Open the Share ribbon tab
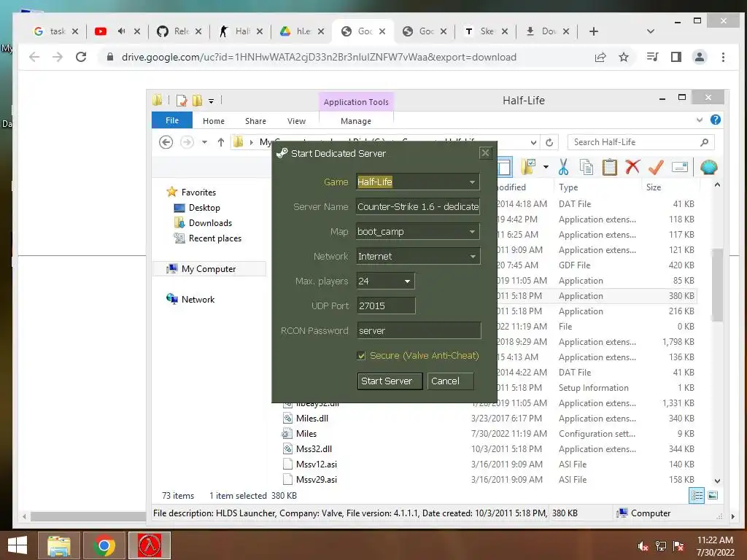The height and width of the screenshot is (560, 747). click(x=255, y=121)
